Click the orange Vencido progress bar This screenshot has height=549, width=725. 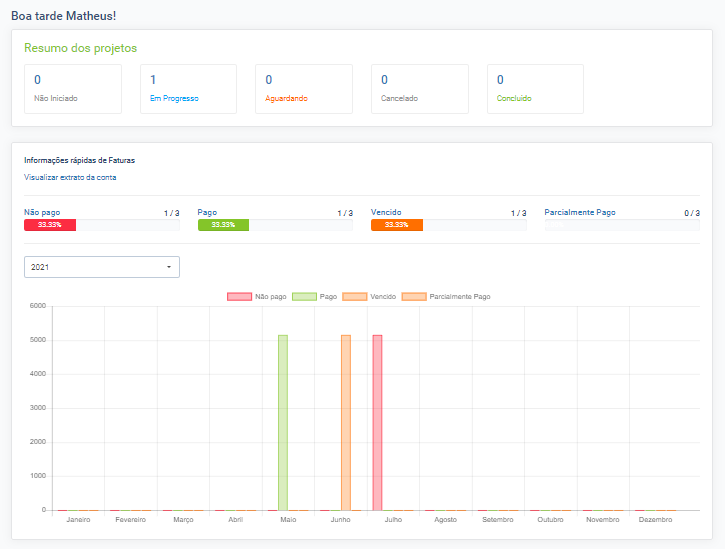pyautogui.click(x=396, y=225)
